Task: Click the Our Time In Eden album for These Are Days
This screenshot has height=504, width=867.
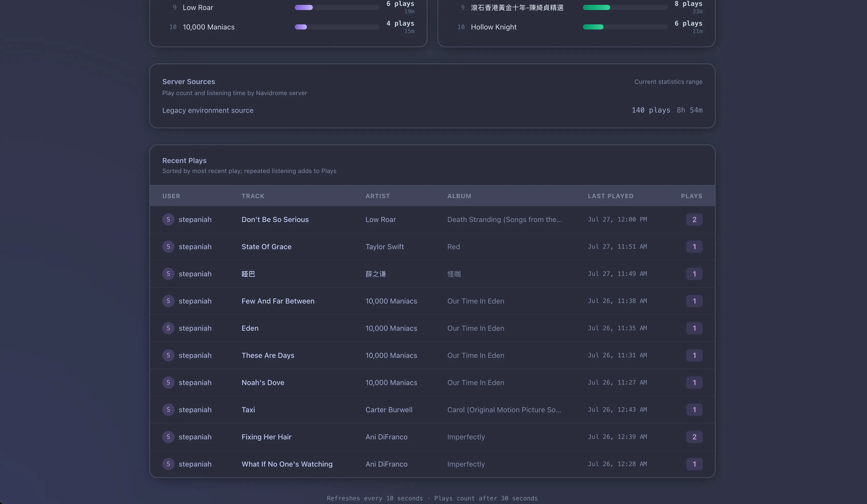Action: coord(476,355)
